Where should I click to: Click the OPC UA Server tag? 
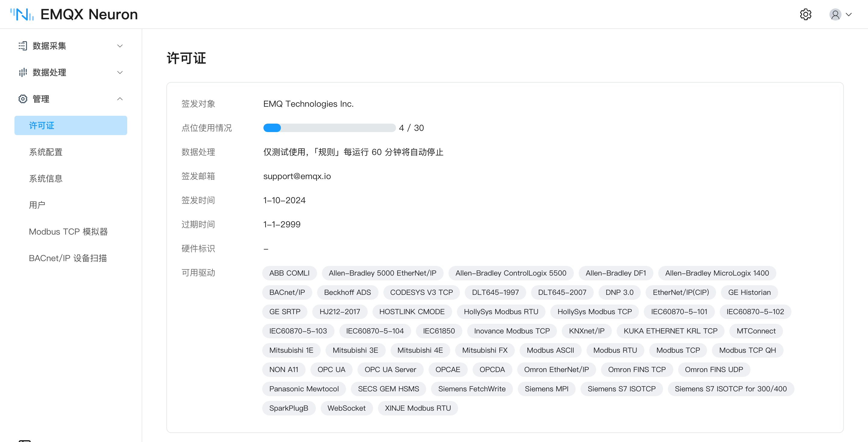click(390, 370)
